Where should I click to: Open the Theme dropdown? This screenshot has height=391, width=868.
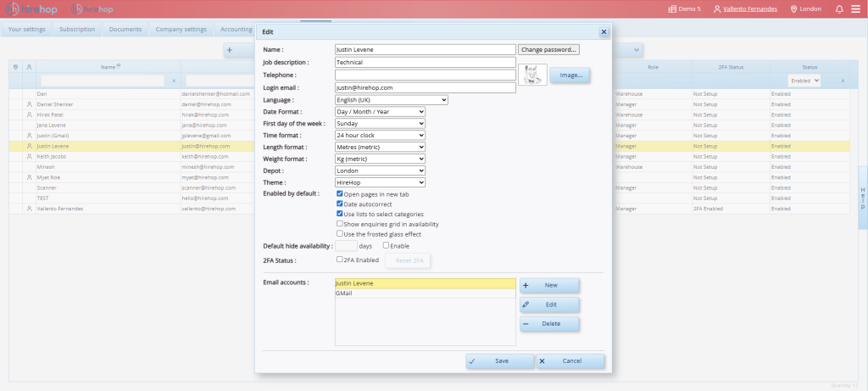(x=381, y=182)
